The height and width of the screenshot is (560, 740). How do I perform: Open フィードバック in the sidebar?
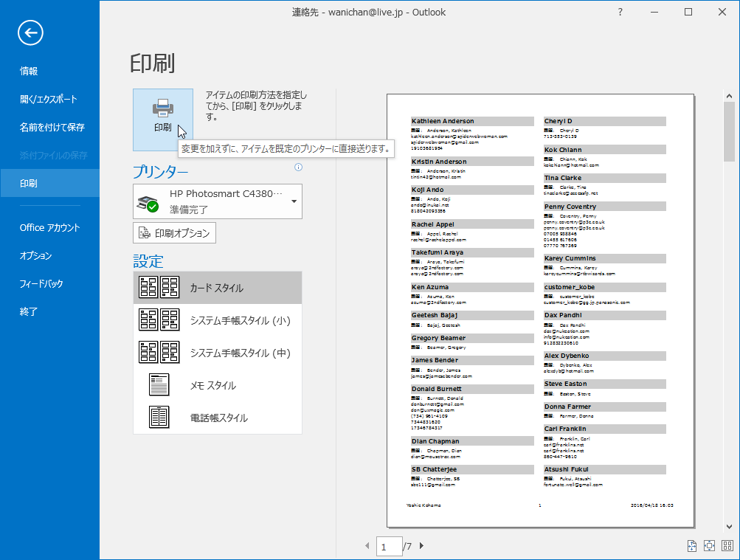click(49, 283)
